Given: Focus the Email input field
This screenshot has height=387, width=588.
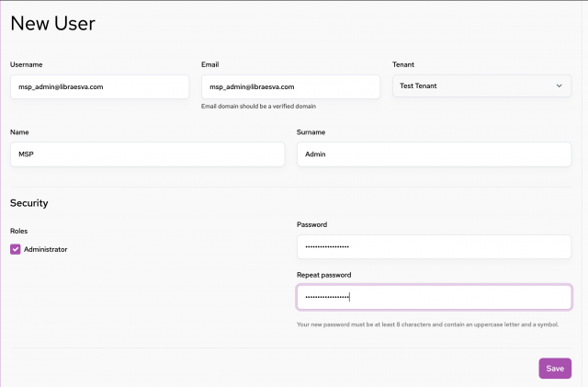Looking at the screenshot, I should (290, 86).
